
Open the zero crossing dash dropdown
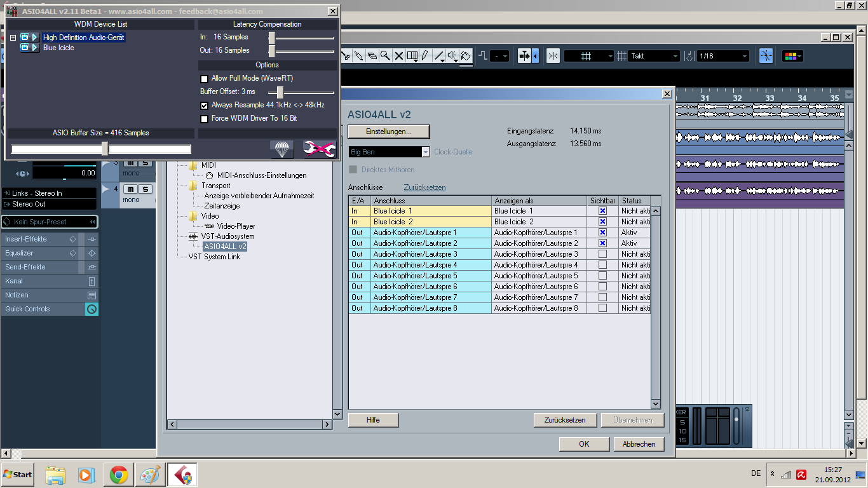coord(501,56)
